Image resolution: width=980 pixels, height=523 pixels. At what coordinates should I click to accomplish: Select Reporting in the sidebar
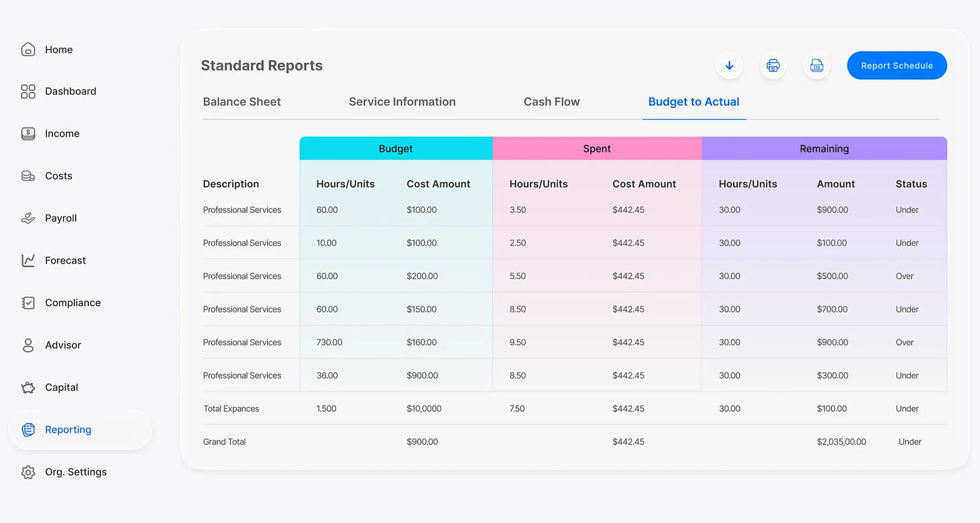pos(67,430)
